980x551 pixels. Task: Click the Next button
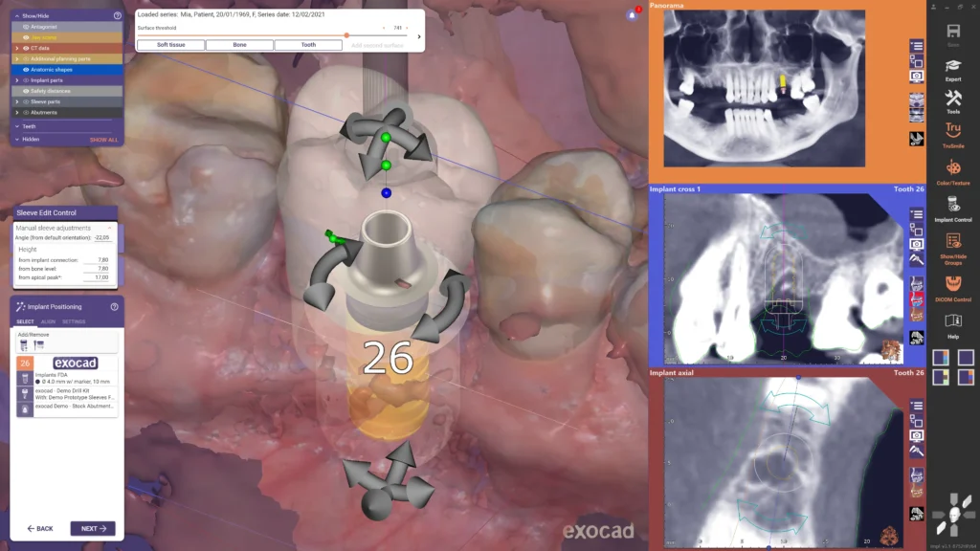click(x=93, y=528)
